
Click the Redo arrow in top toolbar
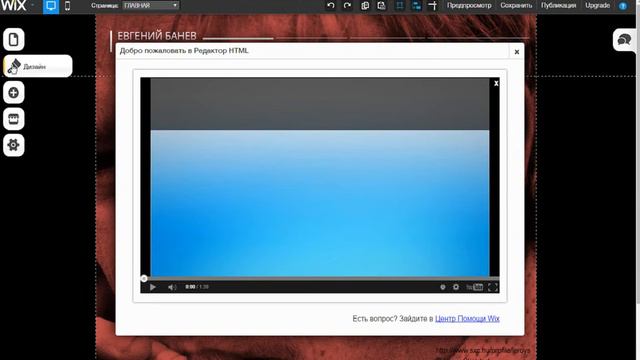[x=347, y=5]
